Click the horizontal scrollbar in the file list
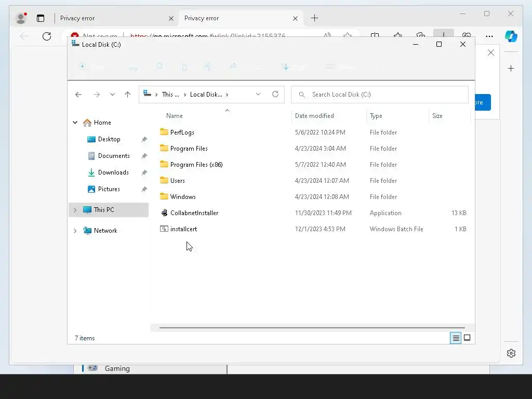Viewport: 532px width, 399px height. coord(312,328)
